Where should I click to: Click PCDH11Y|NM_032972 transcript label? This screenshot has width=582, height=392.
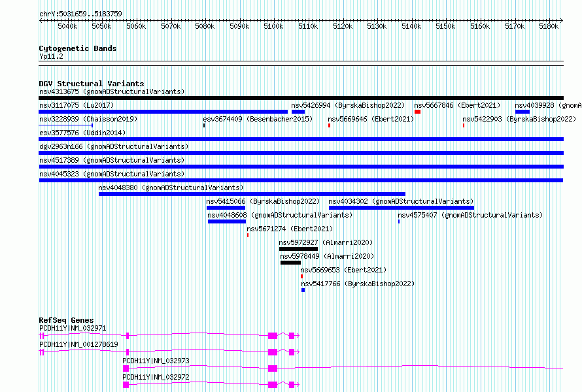click(156, 377)
